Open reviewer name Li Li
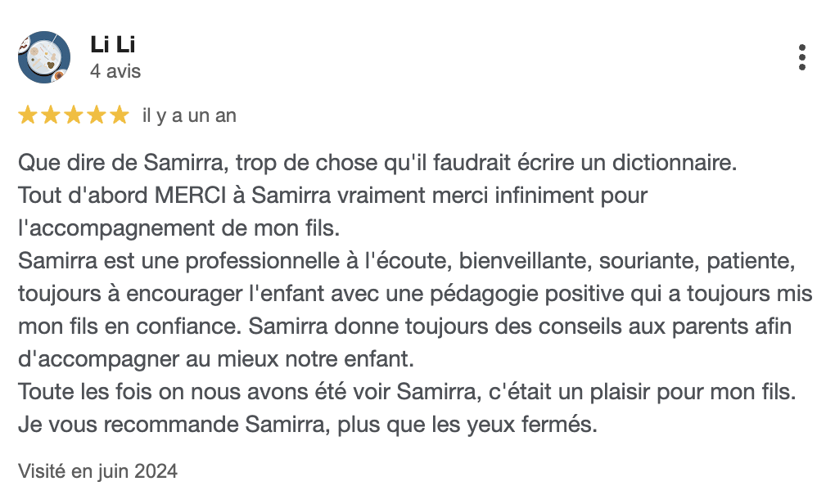 click(111, 46)
